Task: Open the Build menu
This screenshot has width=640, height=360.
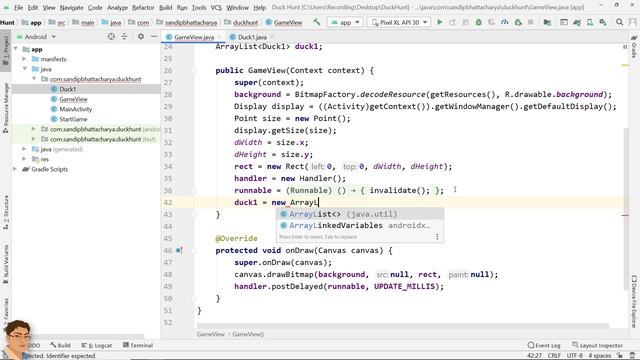Action: pyautogui.click(x=165, y=7)
